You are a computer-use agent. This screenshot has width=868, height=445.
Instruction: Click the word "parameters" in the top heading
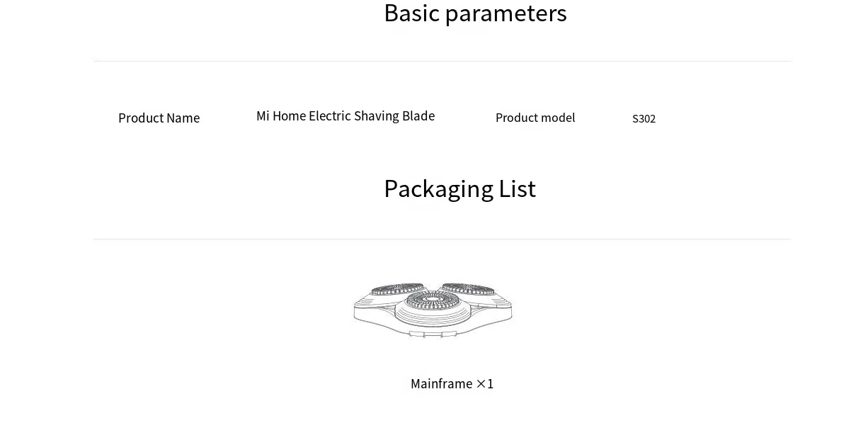(x=506, y=13)
